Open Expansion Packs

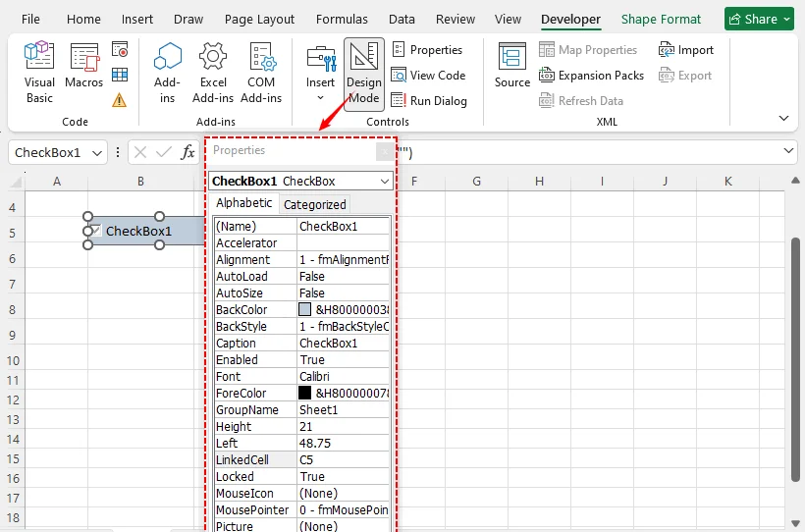[591, 76]
